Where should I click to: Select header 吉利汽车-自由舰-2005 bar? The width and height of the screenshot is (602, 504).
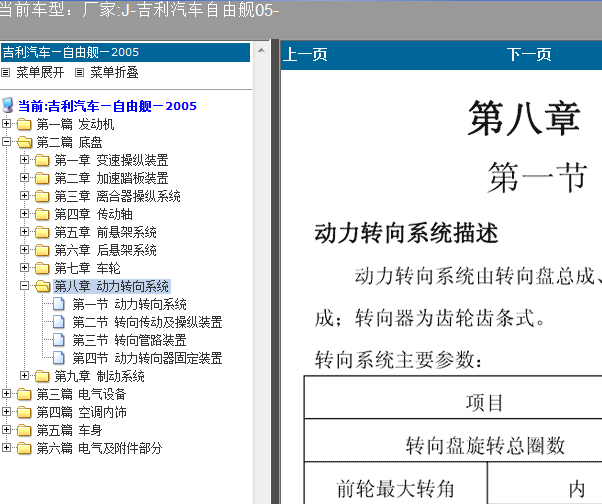pyautogui.click(x=126, y=52)
